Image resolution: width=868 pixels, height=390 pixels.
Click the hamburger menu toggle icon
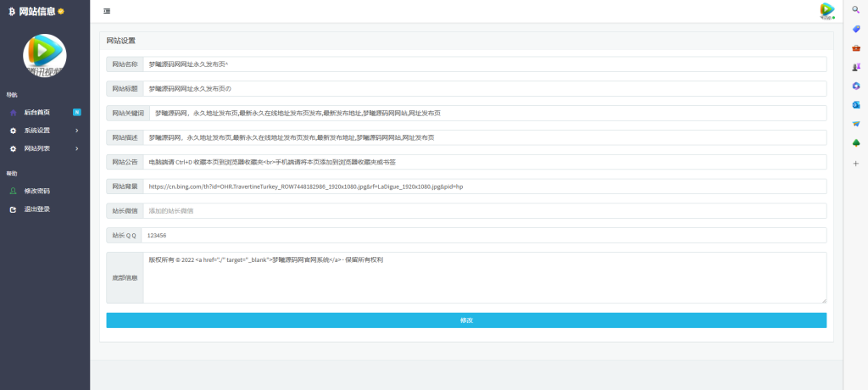click(x=106, y=11)
